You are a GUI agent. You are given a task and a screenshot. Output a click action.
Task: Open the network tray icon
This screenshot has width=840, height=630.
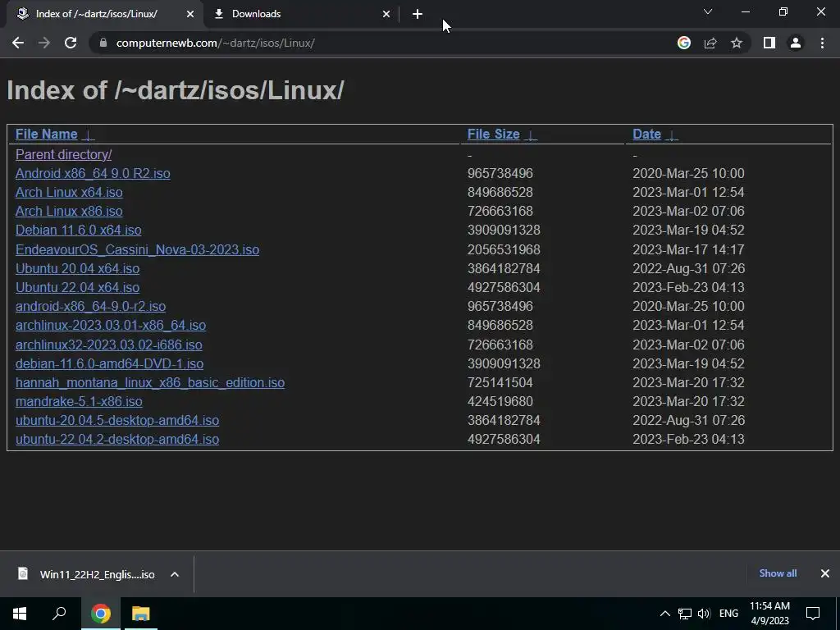685,614
